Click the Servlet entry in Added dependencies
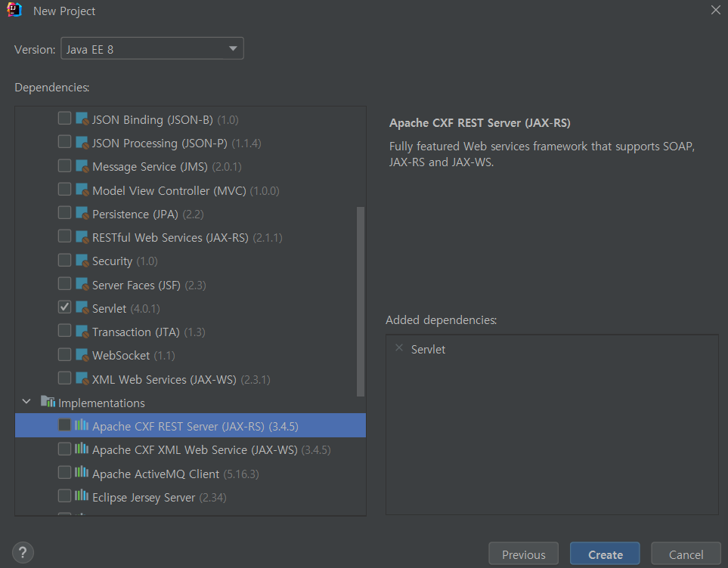The height and width of the screenshot is (568, 728). (x=428, y=350)
